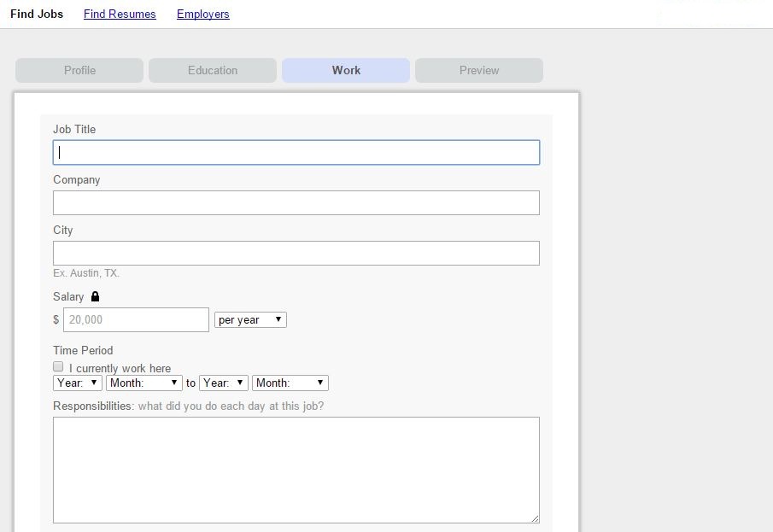Open the start Month dropdown before 'to'
The width and height of the screenshot is (773, 532).
tap(144, 383)
